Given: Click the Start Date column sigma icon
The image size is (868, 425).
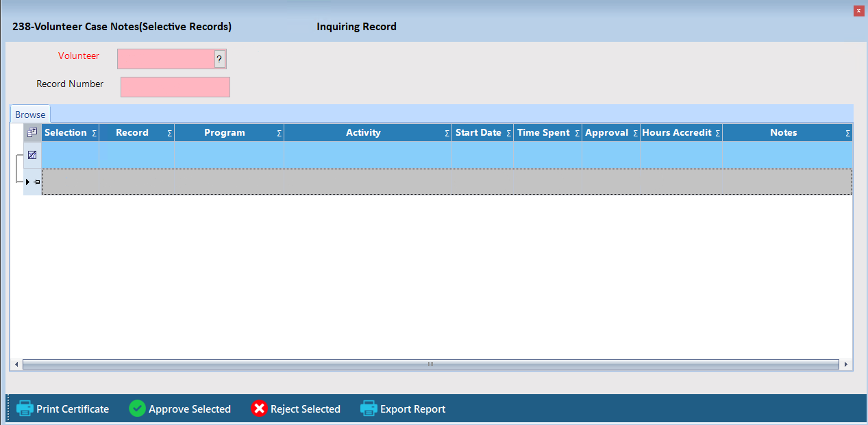Looking at the screenshot, I should (508, 133).
